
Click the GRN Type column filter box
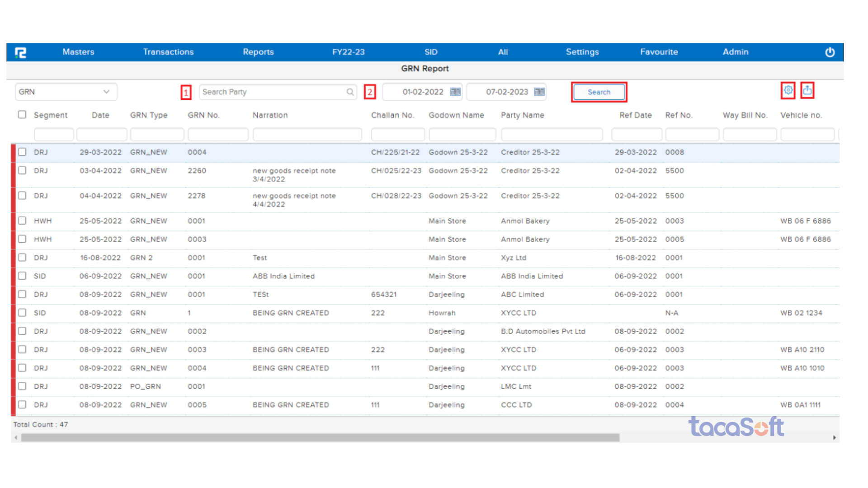(x=157, y=134)
